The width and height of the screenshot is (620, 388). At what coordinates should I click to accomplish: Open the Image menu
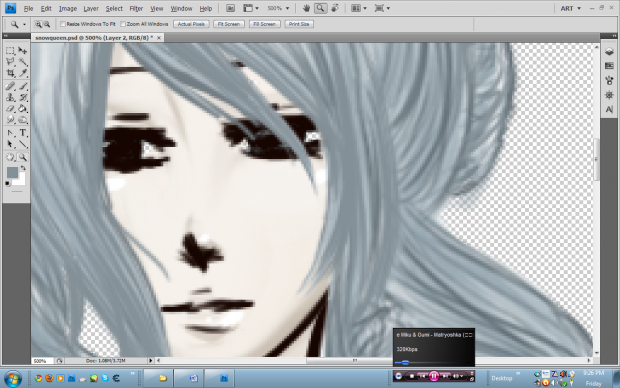[68, 8]
